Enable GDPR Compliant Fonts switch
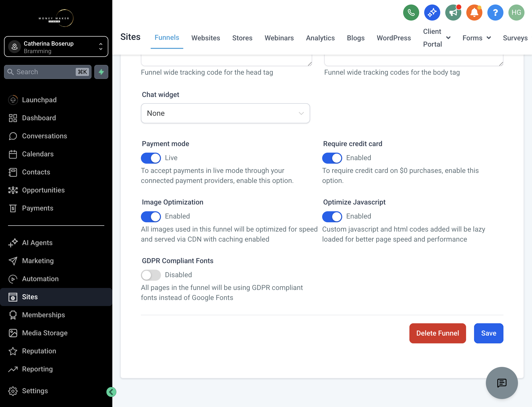Image resolution: width=532 pixels, height=407 pixels. click(151, 275)
